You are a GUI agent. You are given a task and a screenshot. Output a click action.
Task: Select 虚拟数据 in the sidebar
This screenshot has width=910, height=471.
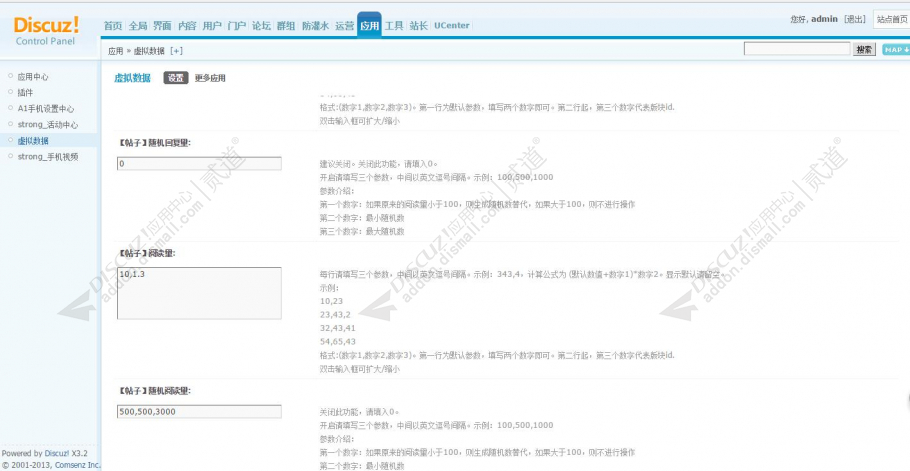coord(33,140)
